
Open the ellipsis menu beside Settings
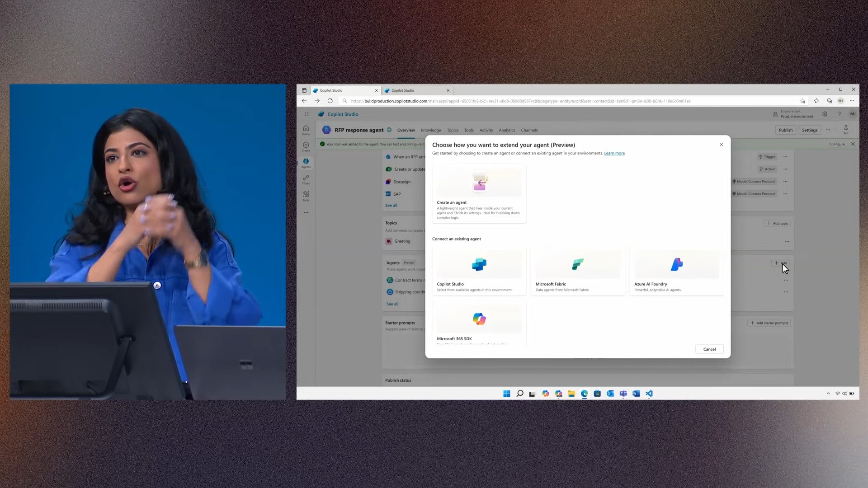click(x=828, y=130)
